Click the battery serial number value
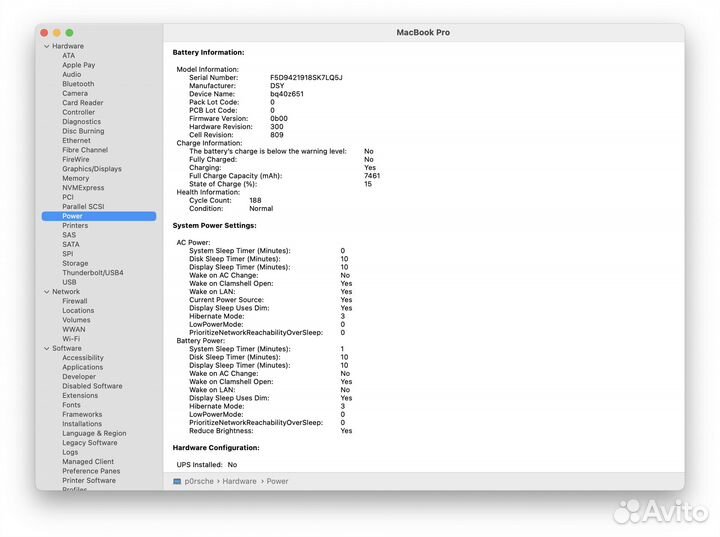 pyautogui.click(x=306, y=78)
